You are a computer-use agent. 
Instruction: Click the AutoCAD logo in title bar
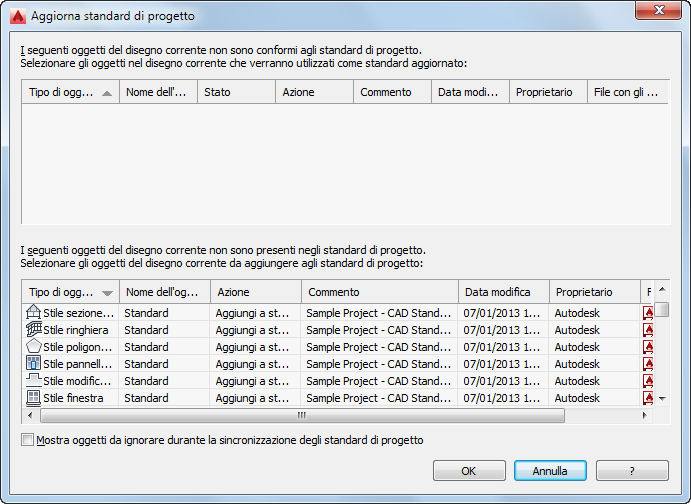(16, 16)
